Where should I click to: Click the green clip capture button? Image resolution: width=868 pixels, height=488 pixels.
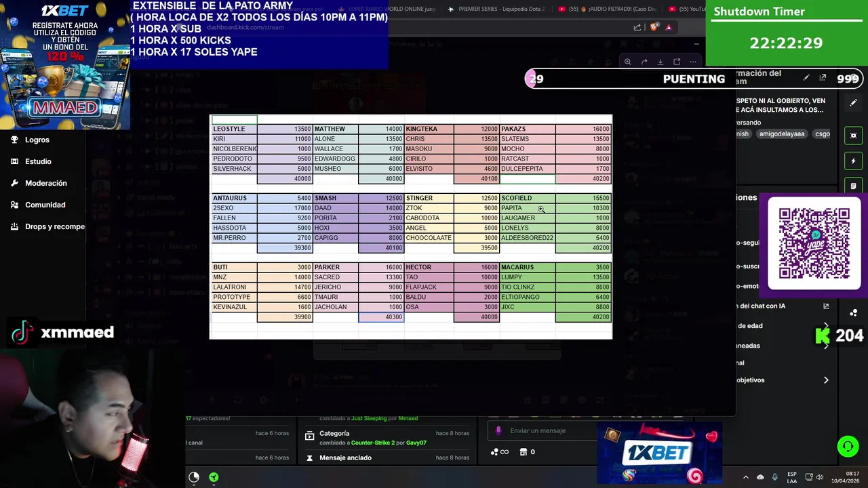[853, 136]
